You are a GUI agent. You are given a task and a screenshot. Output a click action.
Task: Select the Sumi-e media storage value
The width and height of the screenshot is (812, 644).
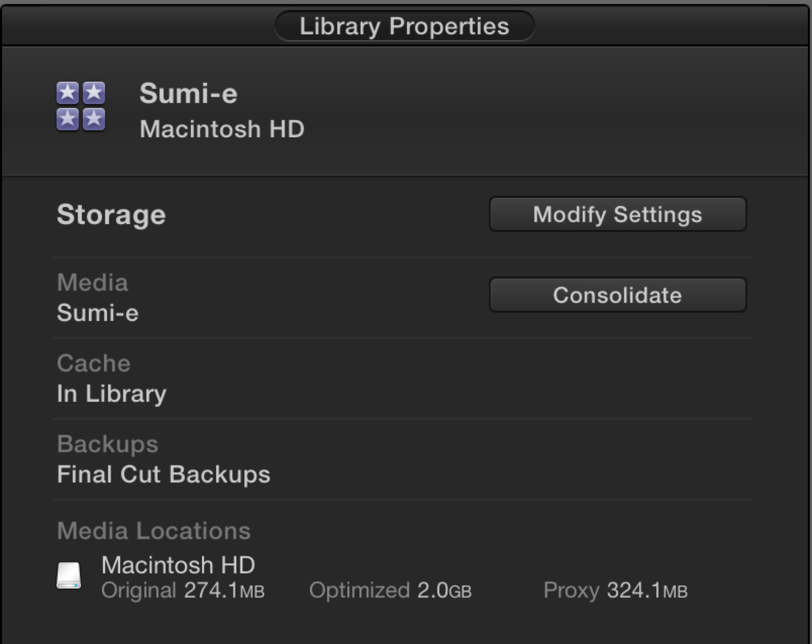(x=97, y=313)
